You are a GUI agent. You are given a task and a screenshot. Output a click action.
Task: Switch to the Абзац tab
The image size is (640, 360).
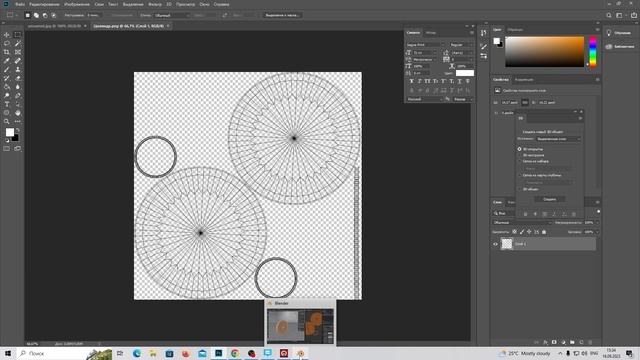(431, 33)
